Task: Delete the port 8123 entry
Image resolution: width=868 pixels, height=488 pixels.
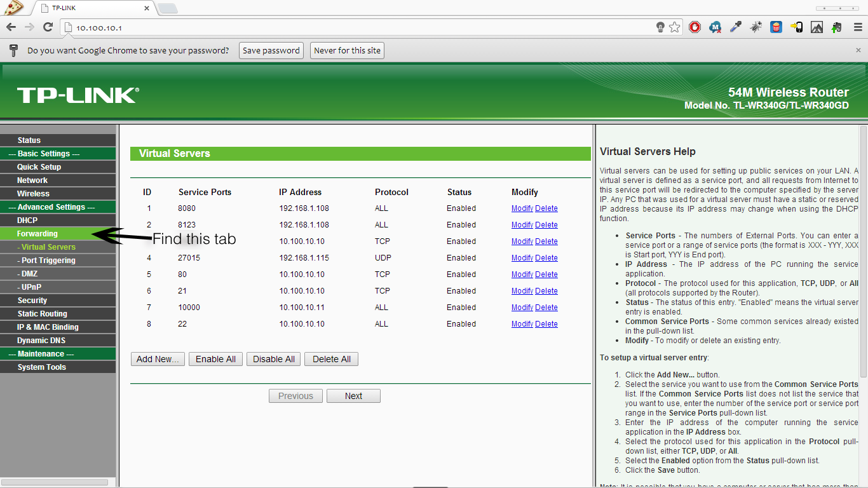Action: (x=546, y=225)
